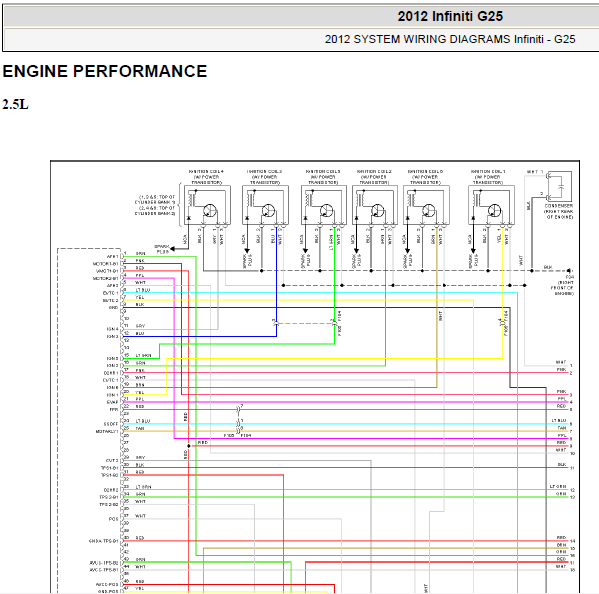Click the "GND" pin label at pin 8
Image resolution: width=599 pixels, height=594 pixels.
point(113,308)
